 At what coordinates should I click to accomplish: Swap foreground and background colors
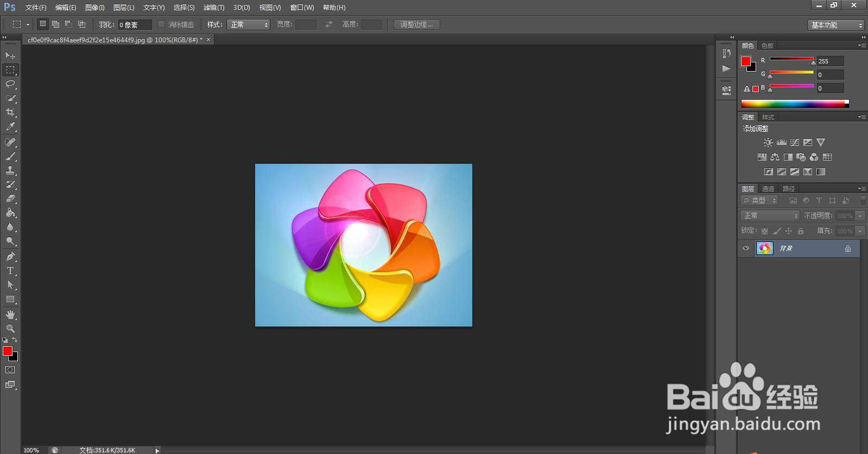coord(15,340)
